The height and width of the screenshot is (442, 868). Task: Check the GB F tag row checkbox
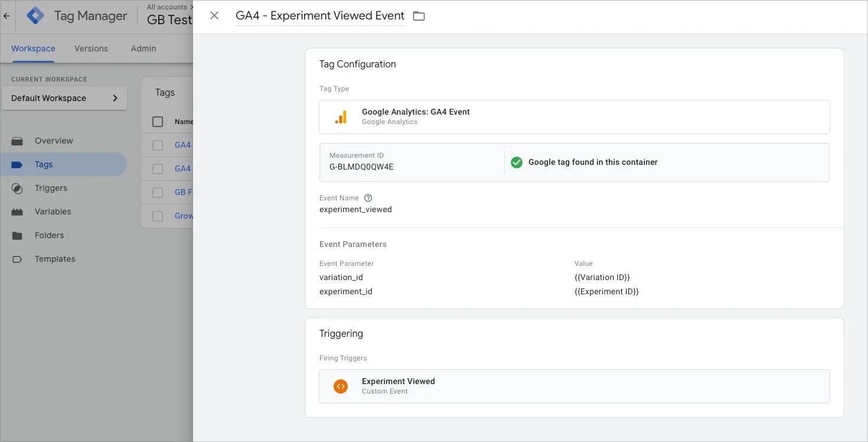pos(158,192)
